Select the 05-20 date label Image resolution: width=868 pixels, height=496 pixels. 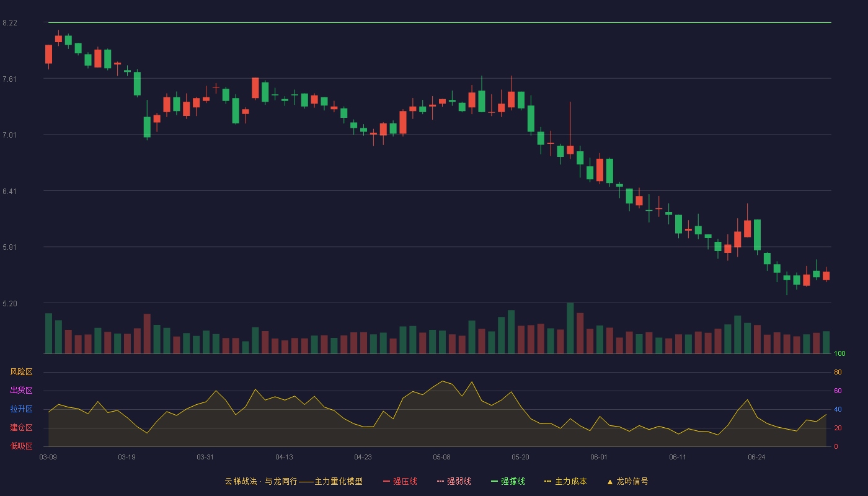520,457
